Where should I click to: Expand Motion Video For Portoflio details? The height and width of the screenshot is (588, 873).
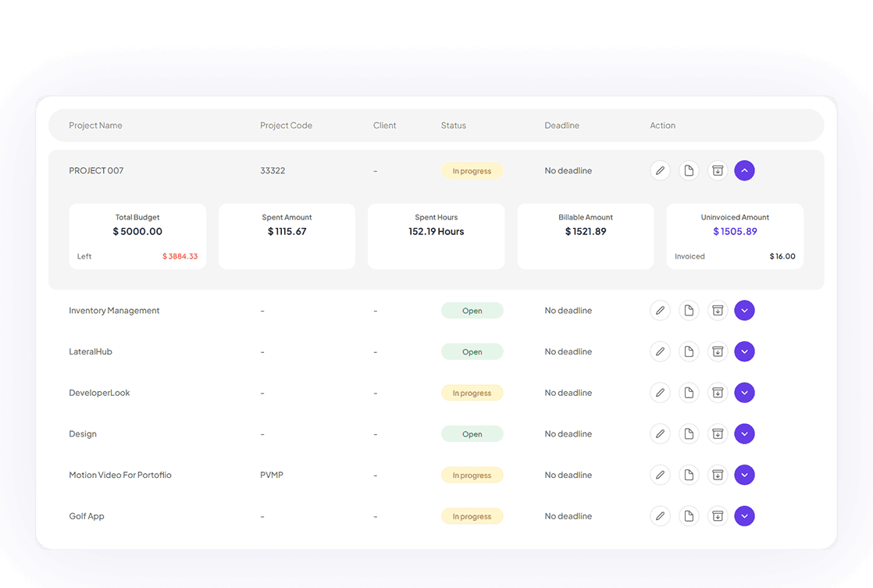coord(744,475)
